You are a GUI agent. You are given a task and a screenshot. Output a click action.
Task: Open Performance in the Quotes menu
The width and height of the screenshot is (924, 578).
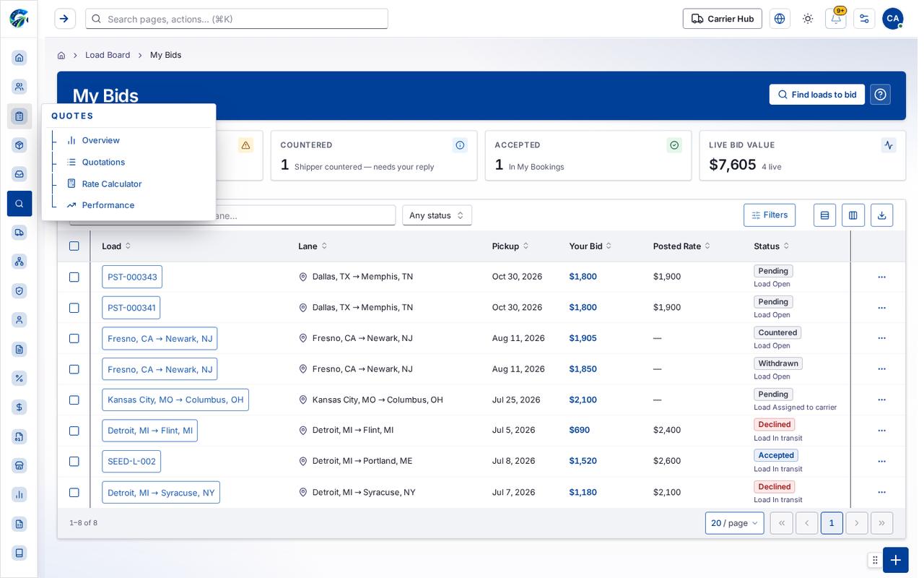coord(108,205)
